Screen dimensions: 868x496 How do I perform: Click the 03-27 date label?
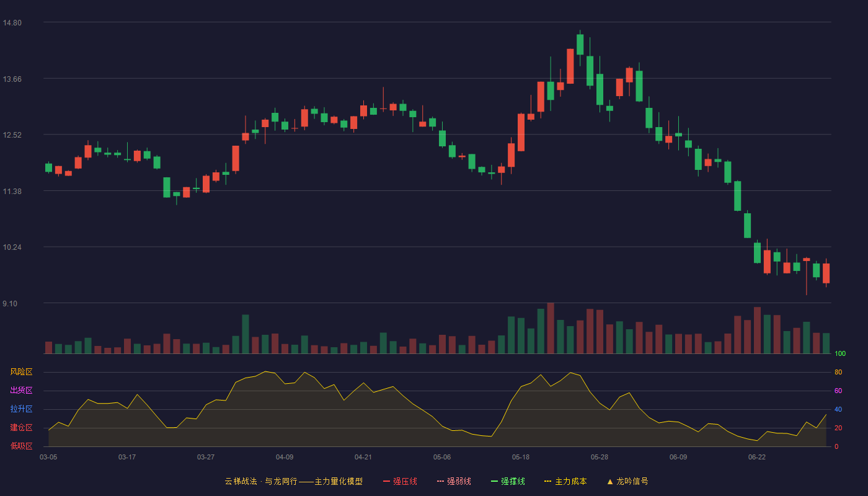(x=206, y=457)
